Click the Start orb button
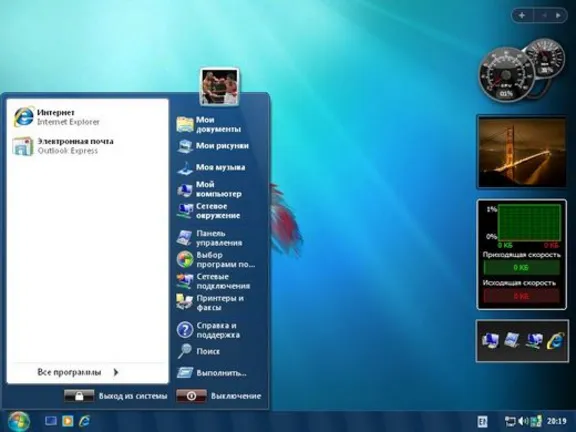Image resolution: width=576 pixels, height=432 pixels. (x=18, y=421)
